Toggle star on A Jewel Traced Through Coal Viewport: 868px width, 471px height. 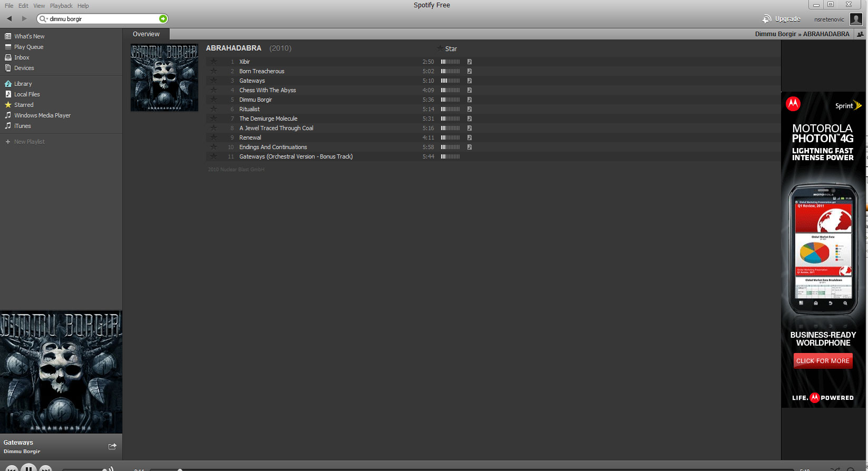tap(213, 127)
